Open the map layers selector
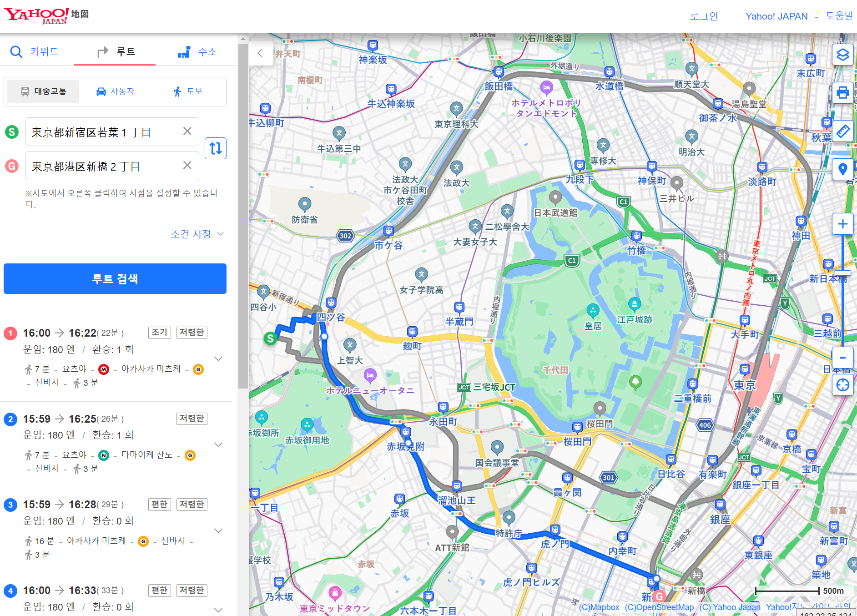857x616 pixels. (842, 55)
